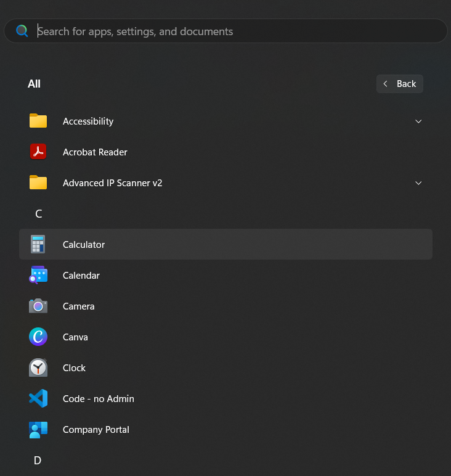Screen dimensions: 451x476
Task: Click the Company Portal icon
Action: (38, 430)
